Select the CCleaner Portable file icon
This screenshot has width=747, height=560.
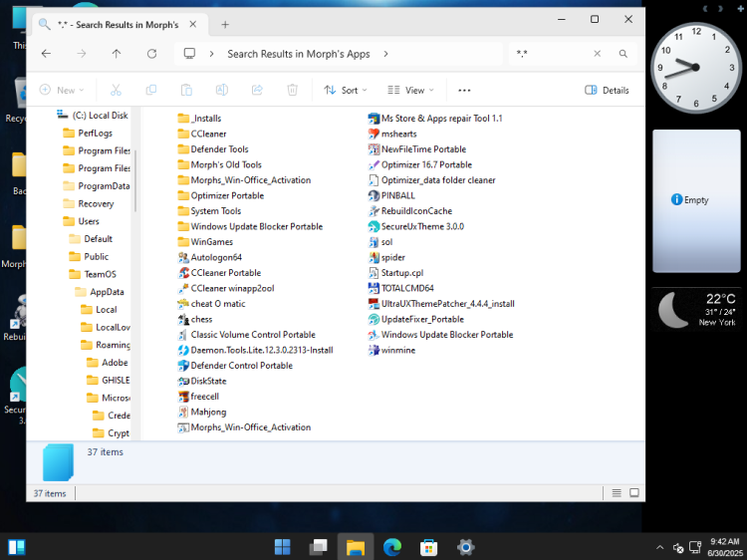183,273
